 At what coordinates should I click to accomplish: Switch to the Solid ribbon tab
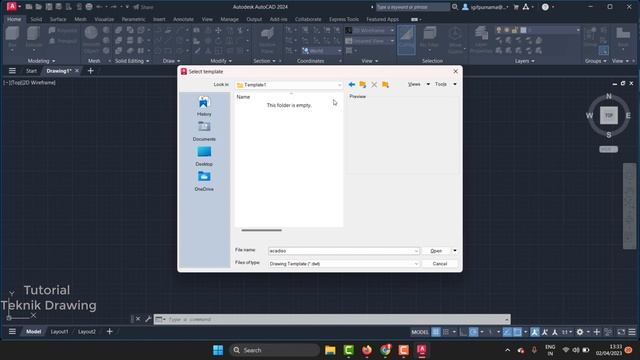36,19
